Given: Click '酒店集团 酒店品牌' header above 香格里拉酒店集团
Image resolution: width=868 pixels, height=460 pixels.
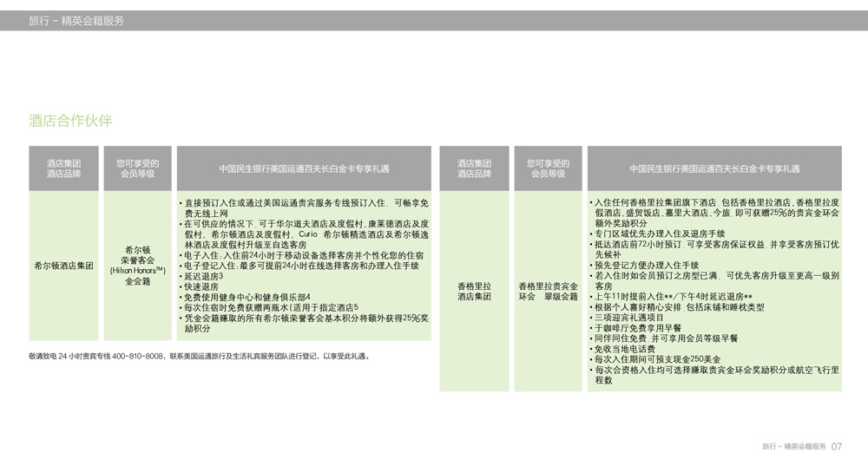Looking at the screenshot, I should point(475,168).
